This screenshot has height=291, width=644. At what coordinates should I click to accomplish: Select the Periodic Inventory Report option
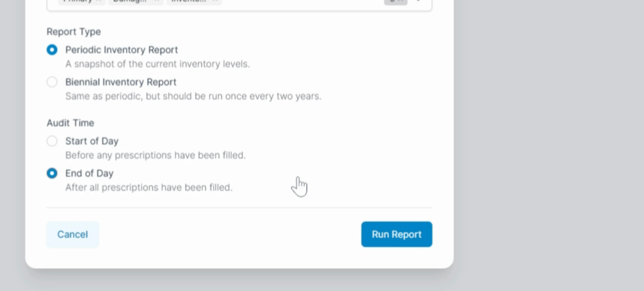[52, 50]
